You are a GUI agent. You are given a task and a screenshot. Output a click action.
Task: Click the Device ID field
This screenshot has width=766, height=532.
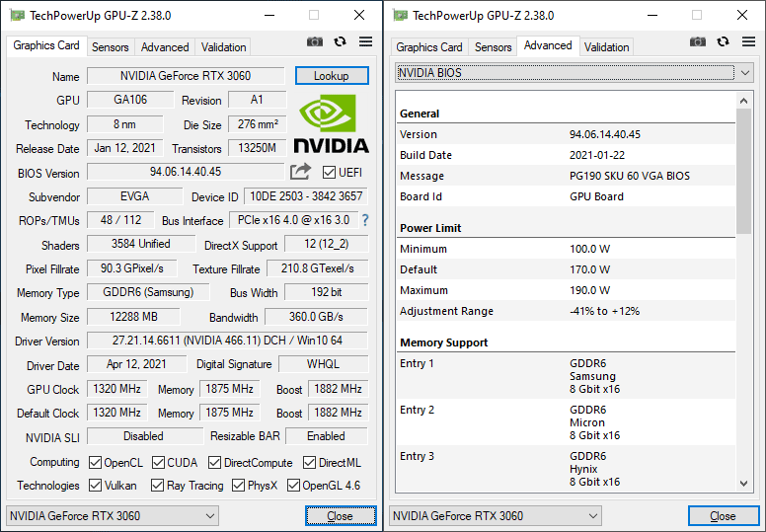pyautogui.click(x=306, y=196)
